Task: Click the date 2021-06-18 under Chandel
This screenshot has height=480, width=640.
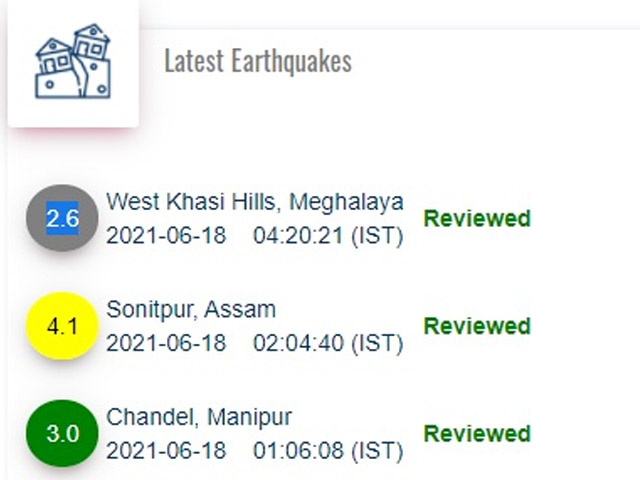Action: [x=166, y=450]
